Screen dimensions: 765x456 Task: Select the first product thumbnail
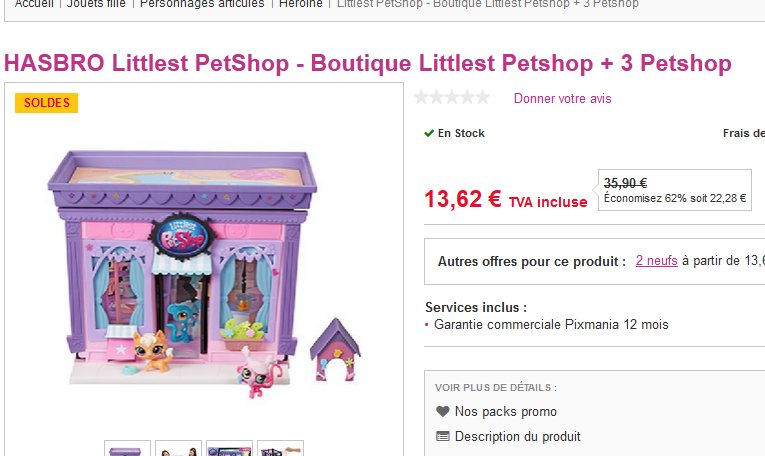[127, 448]
